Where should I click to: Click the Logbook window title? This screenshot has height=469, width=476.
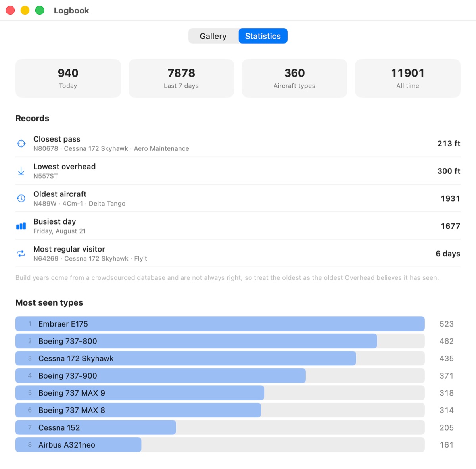pos(71,11)
